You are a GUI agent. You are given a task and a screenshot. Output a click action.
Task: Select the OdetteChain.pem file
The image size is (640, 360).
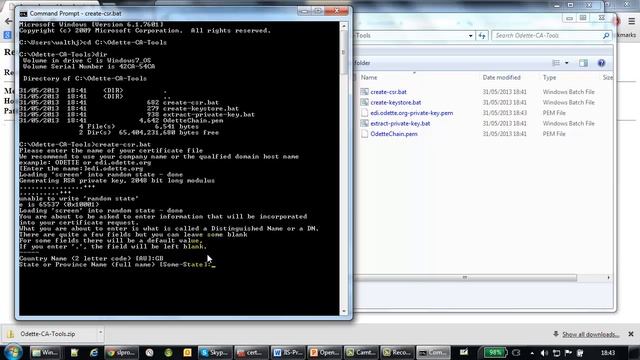(393, 134)
